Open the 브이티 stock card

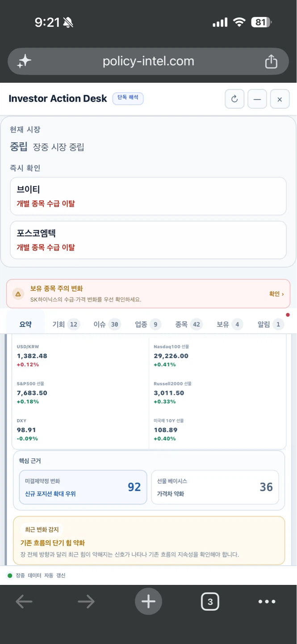pos(148,196)
